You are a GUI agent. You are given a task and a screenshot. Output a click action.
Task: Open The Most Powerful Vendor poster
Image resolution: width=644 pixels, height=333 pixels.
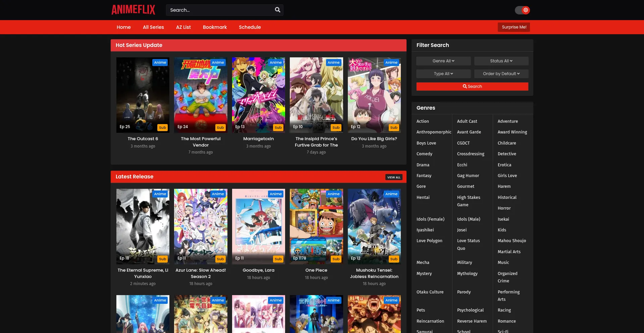click(x=201, y=95)
